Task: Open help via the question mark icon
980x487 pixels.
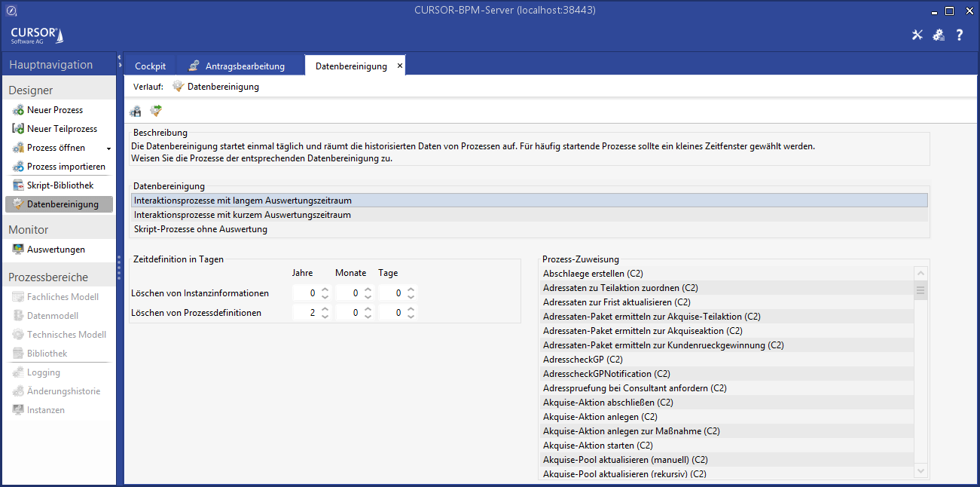Action: pos(960,35)
